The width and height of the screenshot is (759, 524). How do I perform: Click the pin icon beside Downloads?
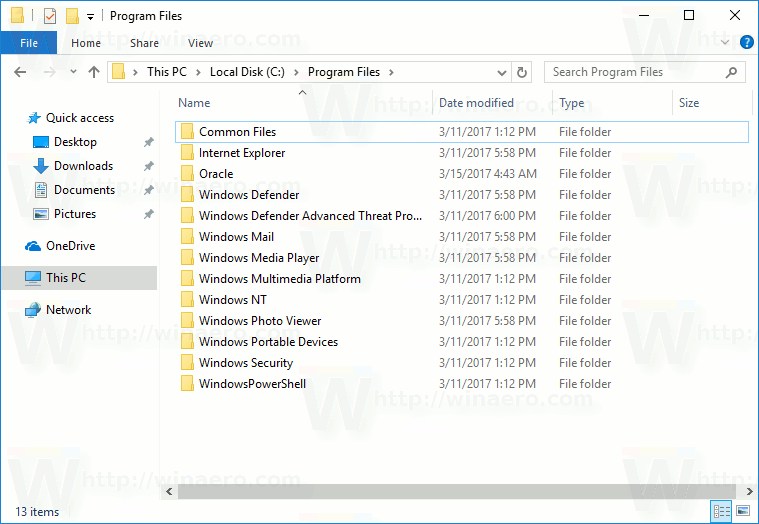(149, 166)
